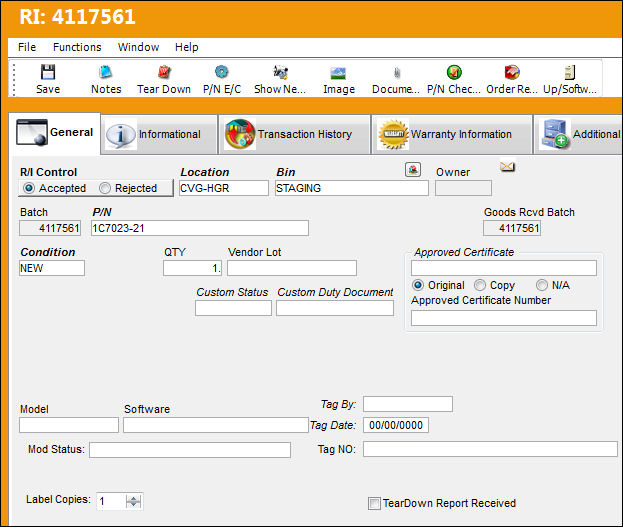This screenshot has height=527, width=623.
Task: Select the Rejected radio button
Action: pos(104,188)
